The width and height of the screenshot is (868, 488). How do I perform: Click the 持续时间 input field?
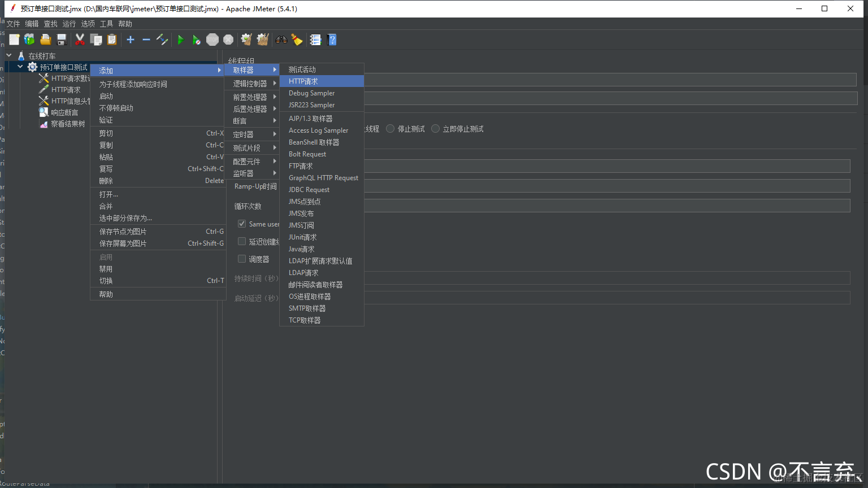[607, 278]
